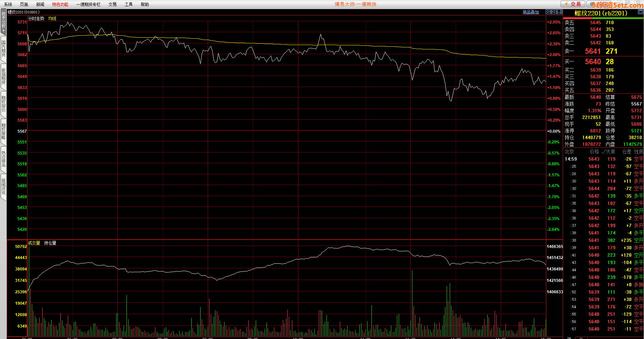Click third window layout icon above chart
The width and height of the screenshot is (644, 339).
point(559,12)
